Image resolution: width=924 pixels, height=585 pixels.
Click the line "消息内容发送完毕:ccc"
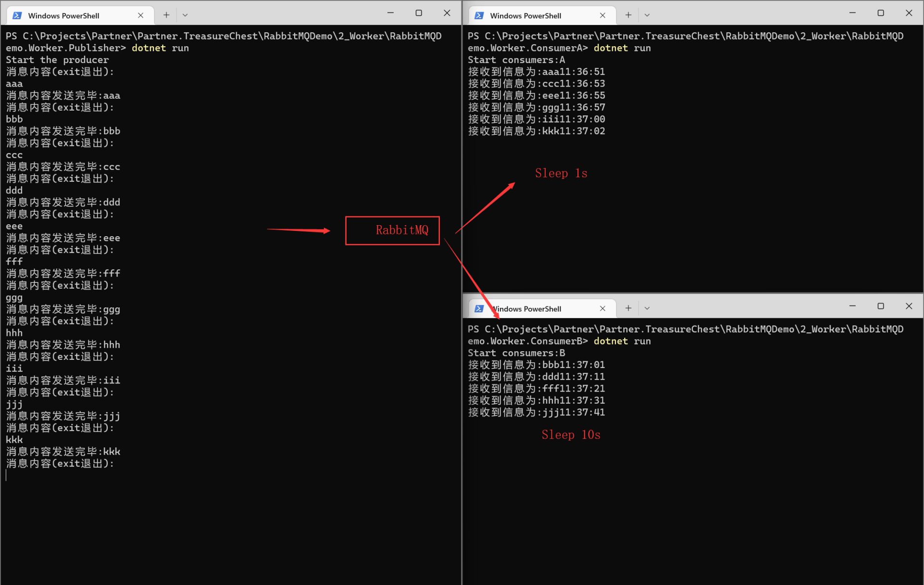[x=63, y=166]
